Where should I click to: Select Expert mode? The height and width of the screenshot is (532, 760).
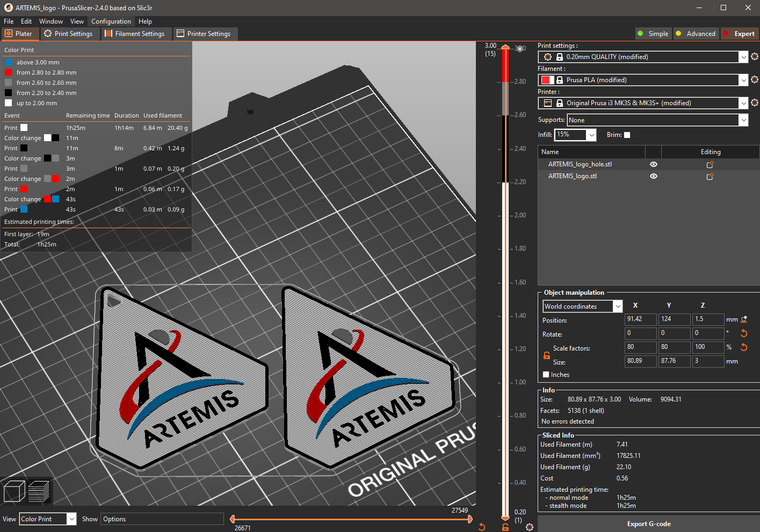click(740, 34)
